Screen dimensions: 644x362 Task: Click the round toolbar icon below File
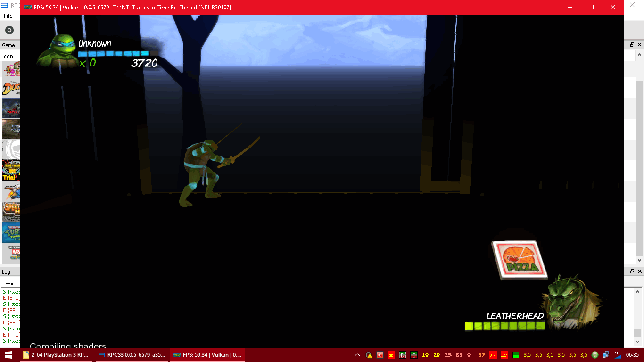pyautogui.click(x=9, y=31)
